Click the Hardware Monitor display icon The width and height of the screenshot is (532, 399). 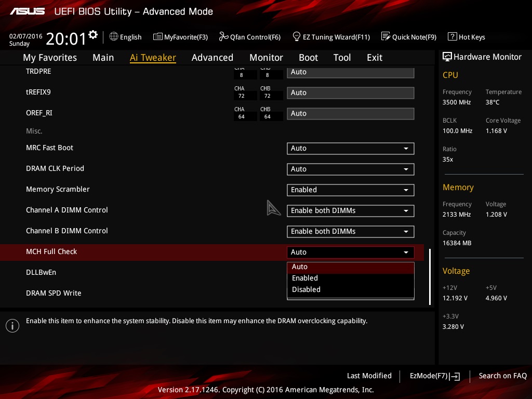447,57
